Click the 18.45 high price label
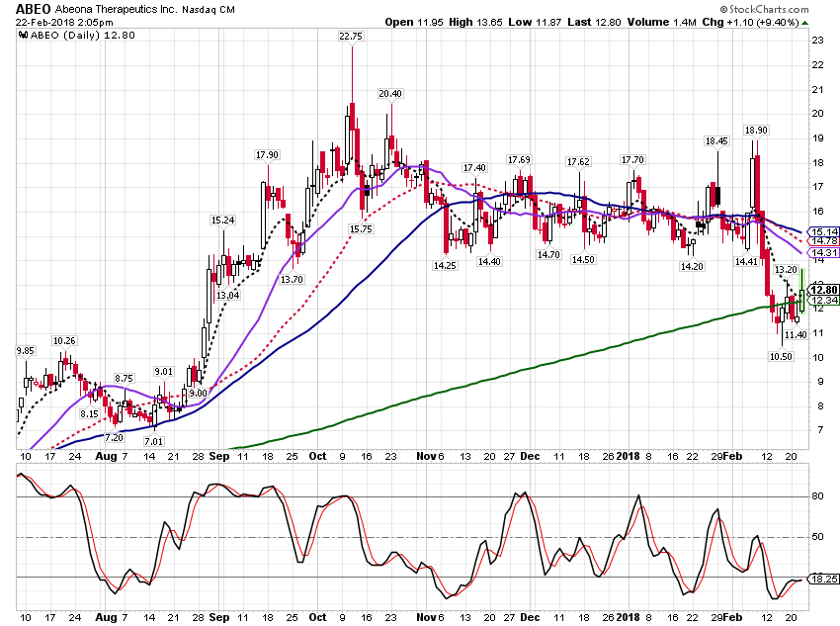This screenshot has width=840, height=626. pyautogui.click(x=716, y=141)
